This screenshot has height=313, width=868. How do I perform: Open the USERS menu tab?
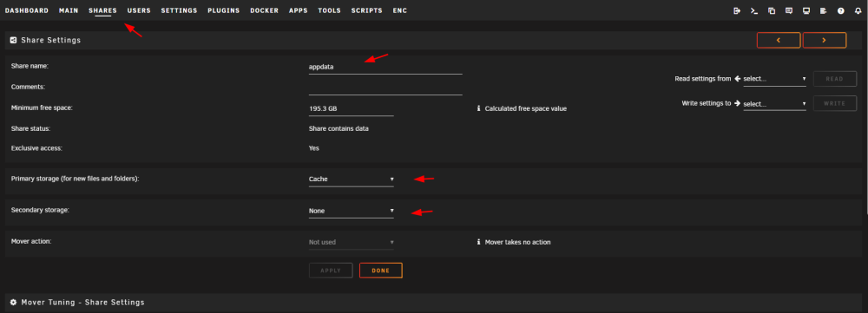tap(139, 10)
